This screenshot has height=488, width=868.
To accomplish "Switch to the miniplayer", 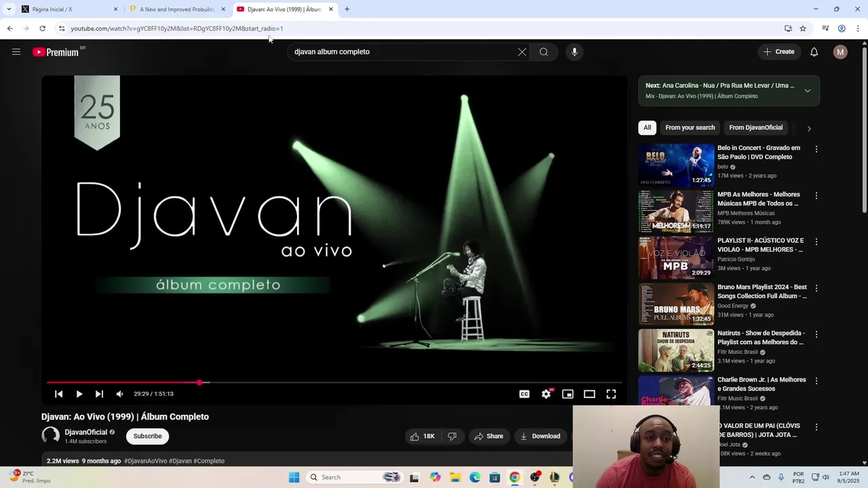I will tap(568, 394).
